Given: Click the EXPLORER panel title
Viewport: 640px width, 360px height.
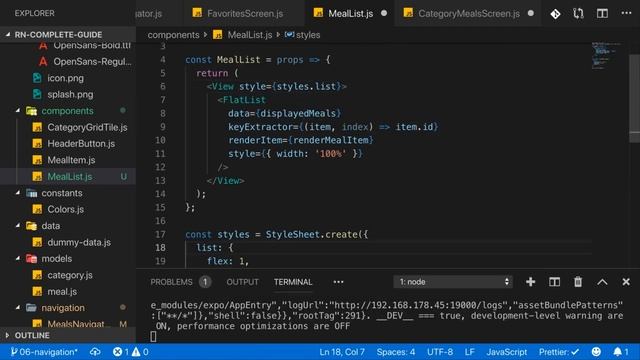Looking at the screenshot, I should (34, 13).
